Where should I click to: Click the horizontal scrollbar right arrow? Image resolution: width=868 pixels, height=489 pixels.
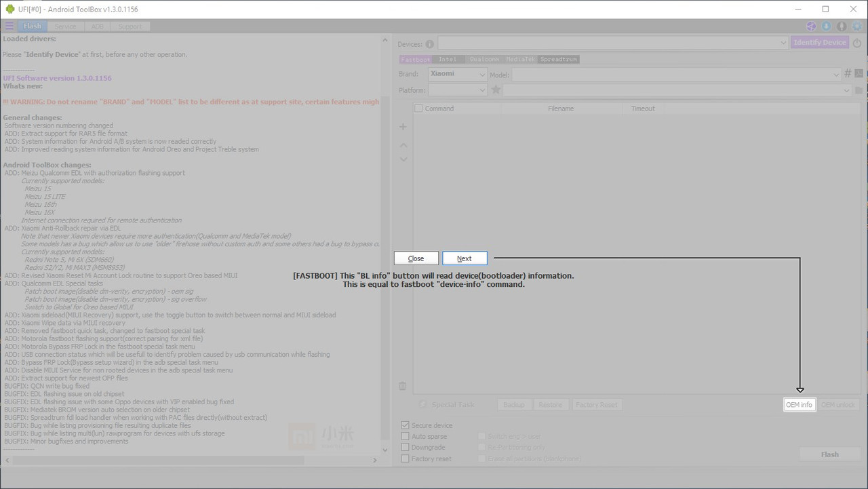[x=375, y=461]
